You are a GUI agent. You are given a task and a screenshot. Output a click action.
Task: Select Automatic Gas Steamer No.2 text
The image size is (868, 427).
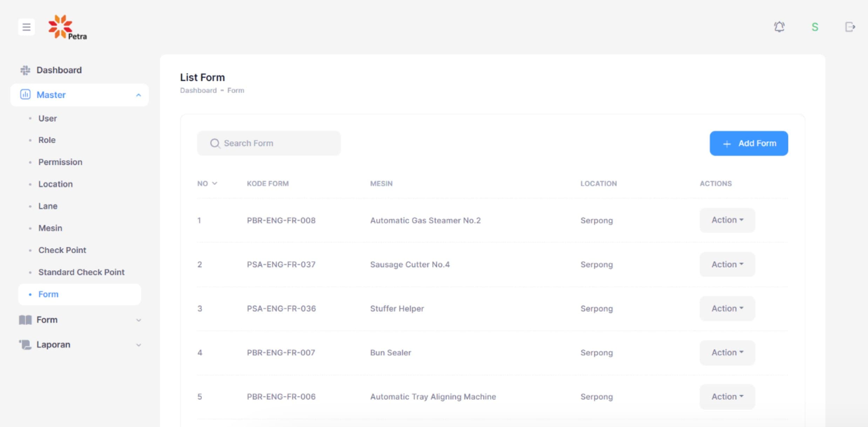425,221
